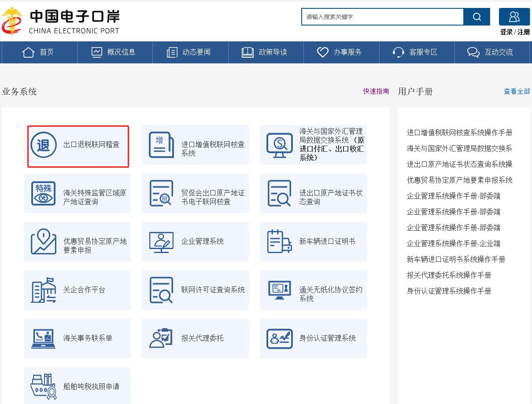This screenshot has width=532, height=404.
Task: Open the 出口退税联网稽查 system tile
Action: [x=78, y=145]
